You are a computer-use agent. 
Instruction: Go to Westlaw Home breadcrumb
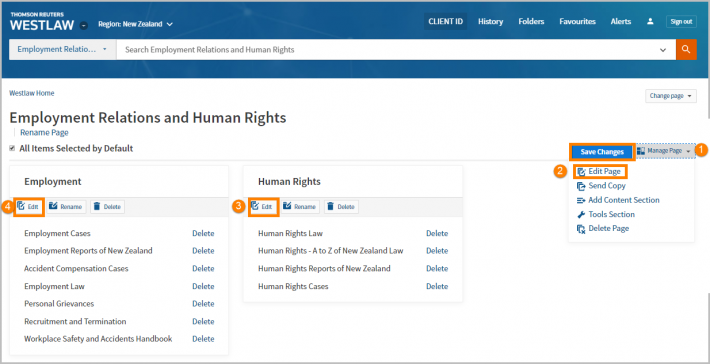(32, 93)
